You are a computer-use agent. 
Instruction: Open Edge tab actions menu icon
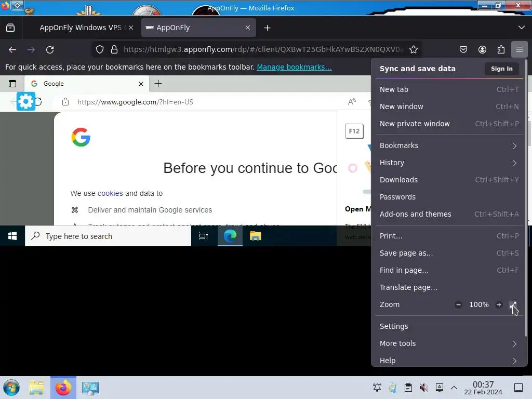(12, 84)
